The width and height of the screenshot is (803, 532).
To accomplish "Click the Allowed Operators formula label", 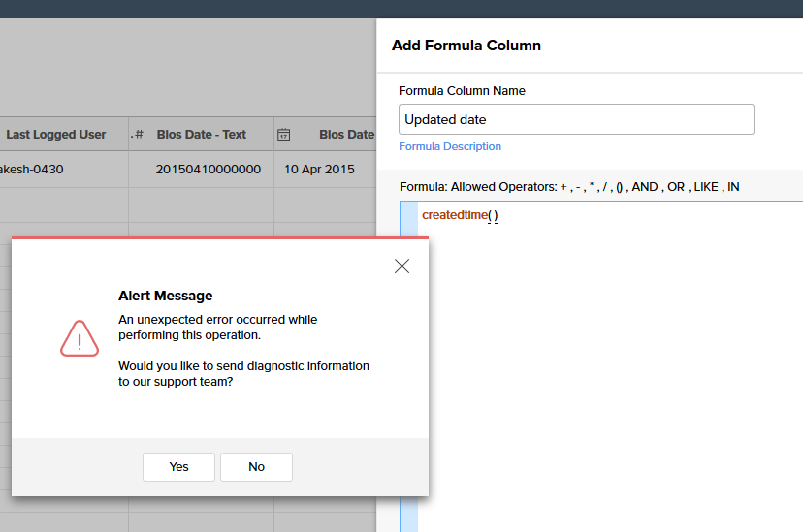I will [569, 186].
